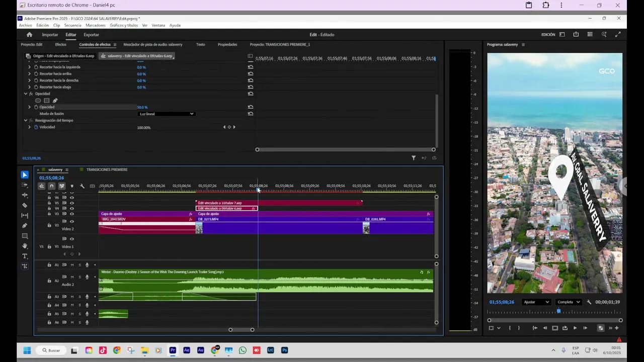Switch to the Propiedades tab
This screenshot has width=644, height=362.
point(227,45)
